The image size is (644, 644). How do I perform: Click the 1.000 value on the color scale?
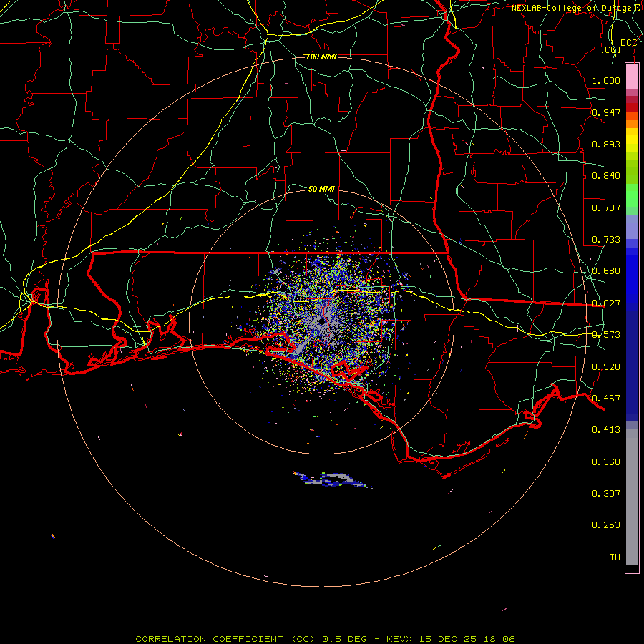606,80
